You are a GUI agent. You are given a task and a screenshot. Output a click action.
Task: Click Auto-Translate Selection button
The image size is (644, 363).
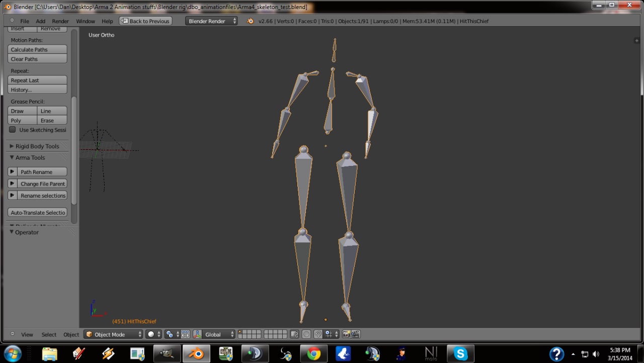click(38, 213)
